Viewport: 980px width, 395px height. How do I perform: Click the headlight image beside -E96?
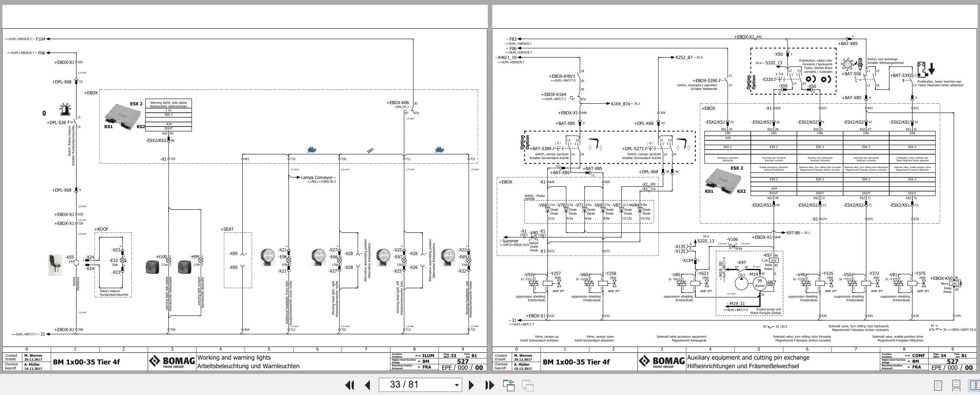pos(267,257)
